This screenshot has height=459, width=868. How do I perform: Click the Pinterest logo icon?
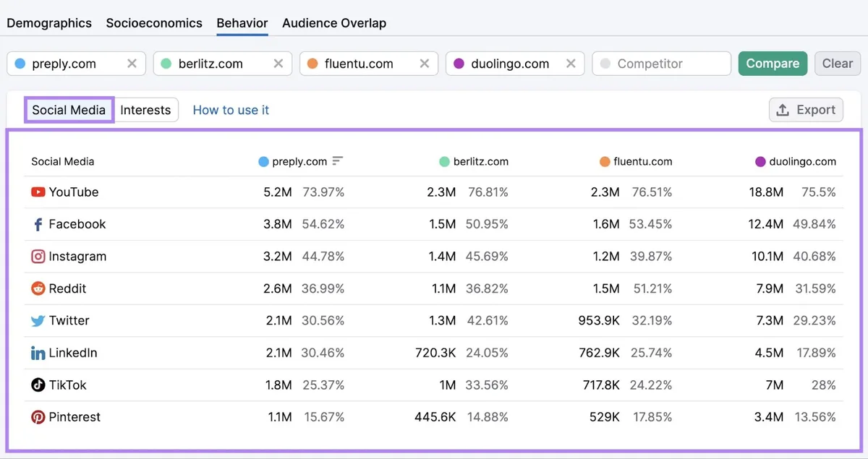point(38,417)
